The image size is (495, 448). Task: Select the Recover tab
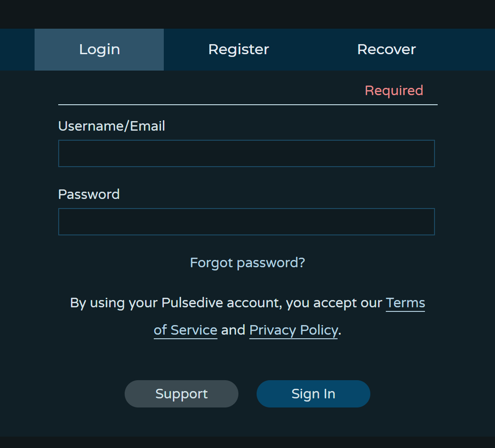[386, 49]
